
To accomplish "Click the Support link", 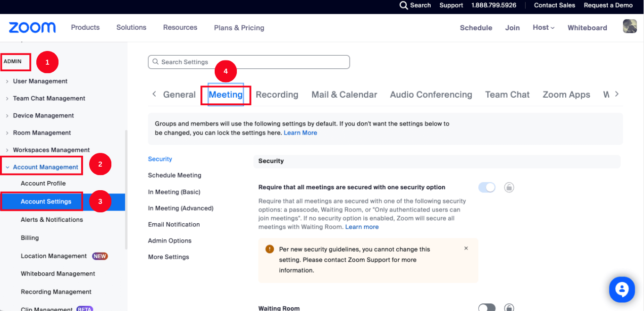I will click(x=451, y=5).
